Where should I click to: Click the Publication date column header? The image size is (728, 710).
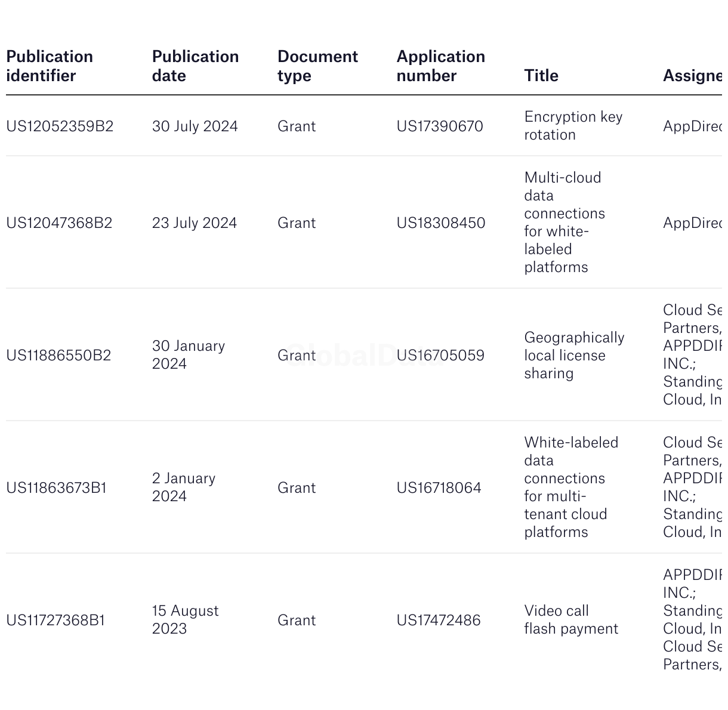[x=195, y=66]
